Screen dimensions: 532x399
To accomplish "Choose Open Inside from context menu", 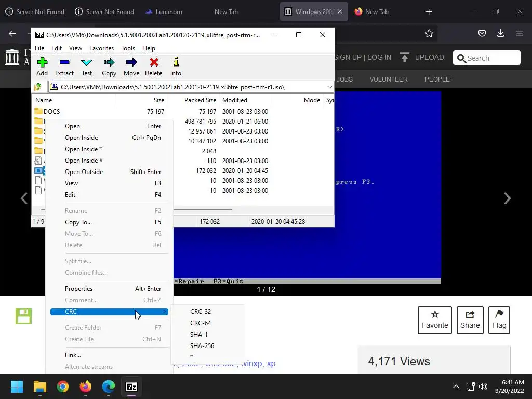I will [x=109, y=137].
